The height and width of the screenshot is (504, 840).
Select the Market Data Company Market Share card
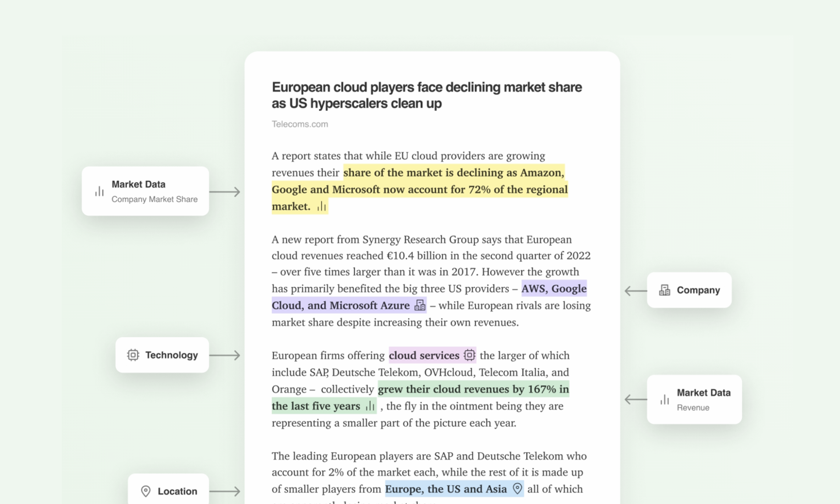[145, 191]
